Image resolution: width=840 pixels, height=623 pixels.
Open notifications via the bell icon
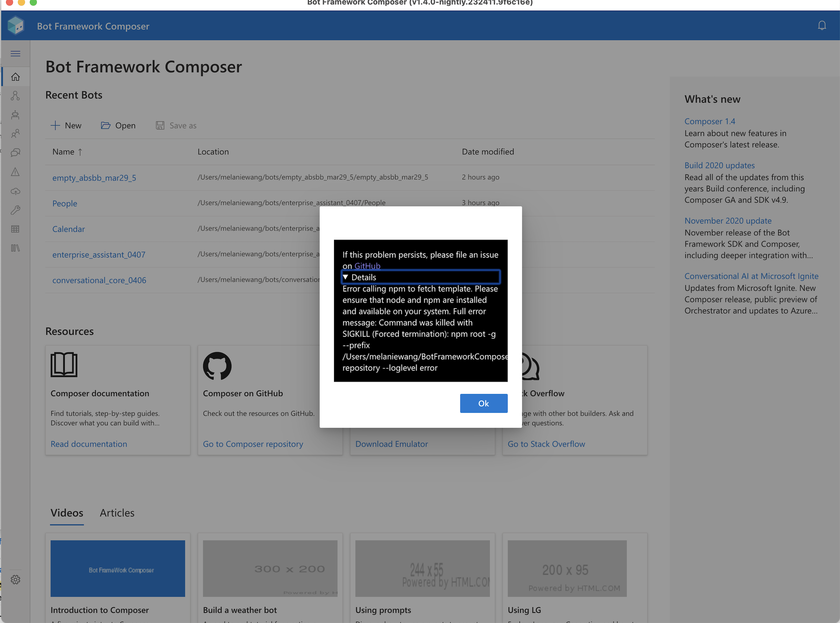coord(822,25)
